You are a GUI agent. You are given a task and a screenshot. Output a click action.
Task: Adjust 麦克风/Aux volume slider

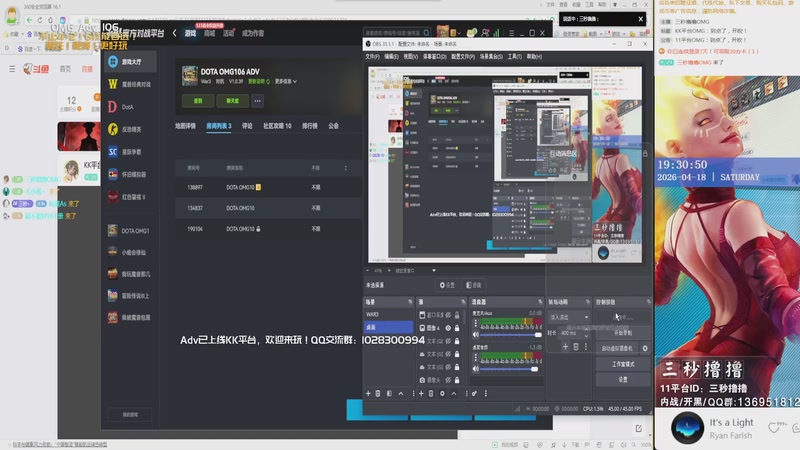(511, 335)
